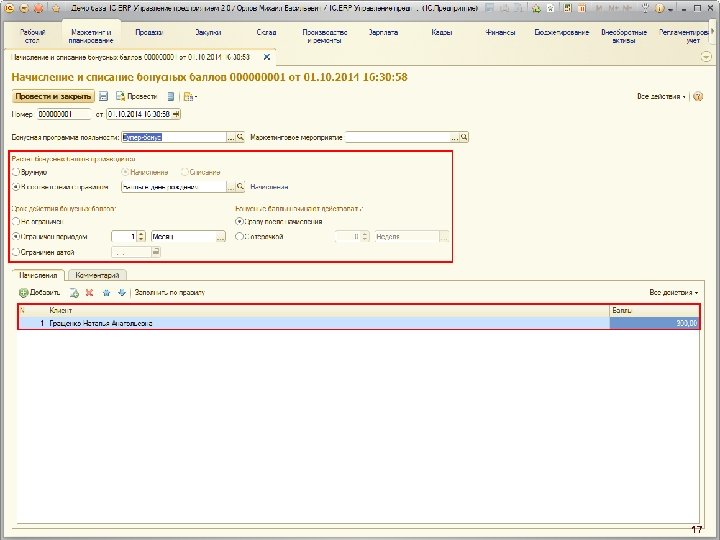The width and height of the screenshot is (720, 540).
Task: Select the Не ограничен radio button
Action: click(16, 221)
